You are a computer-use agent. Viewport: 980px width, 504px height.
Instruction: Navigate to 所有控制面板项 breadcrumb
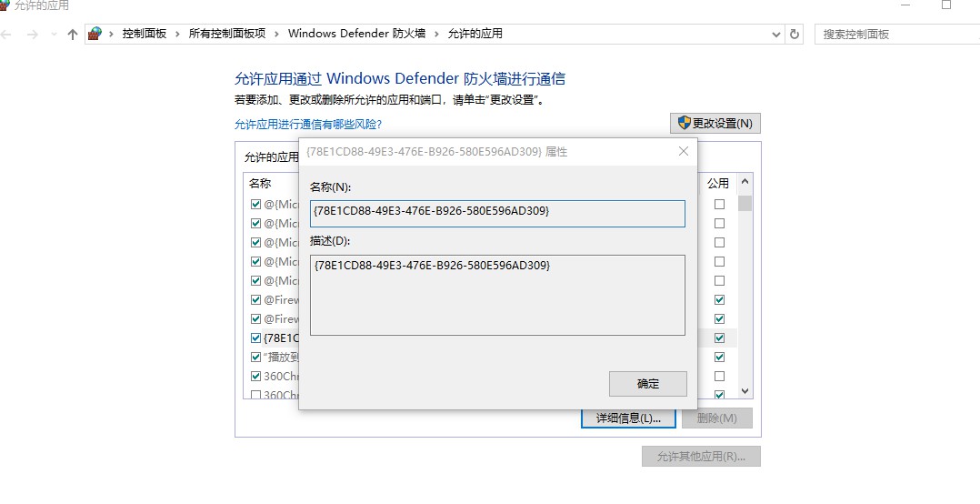[x=227, y=34]
